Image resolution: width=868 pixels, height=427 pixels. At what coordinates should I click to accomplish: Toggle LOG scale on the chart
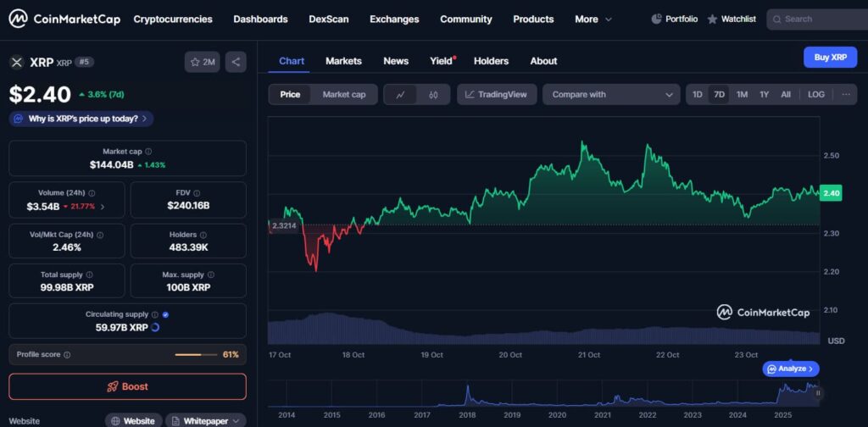coord(815,95)
